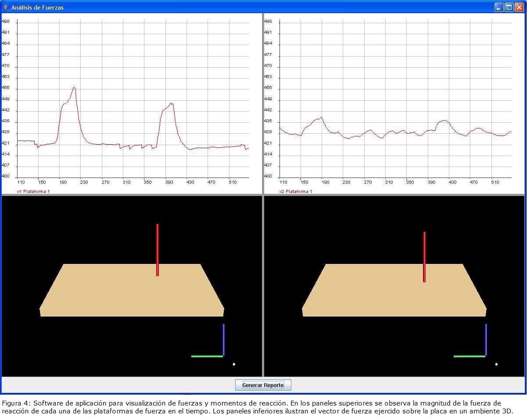Click the second peak in the left chart
The width and height of the screenshot is (527, 420).
pos(171,103)
